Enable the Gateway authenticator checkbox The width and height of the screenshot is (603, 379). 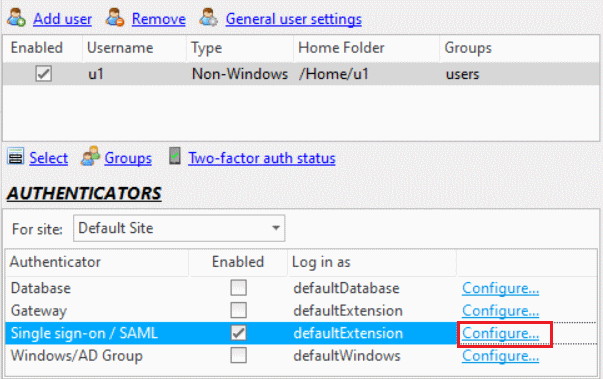point(238,310)
